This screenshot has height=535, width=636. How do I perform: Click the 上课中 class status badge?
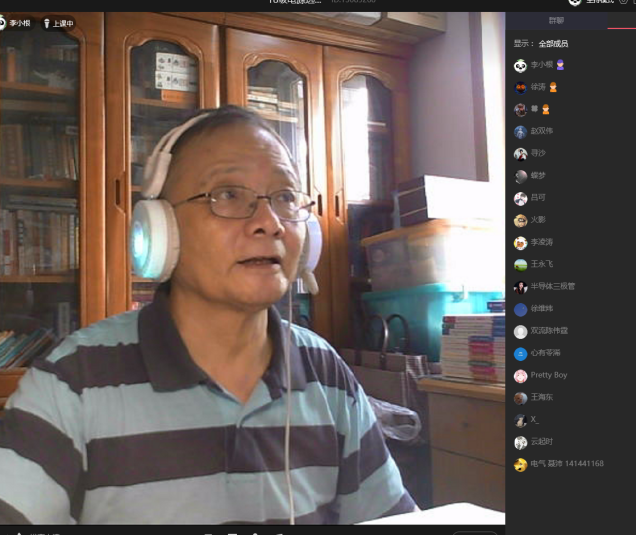click(62, 23)
